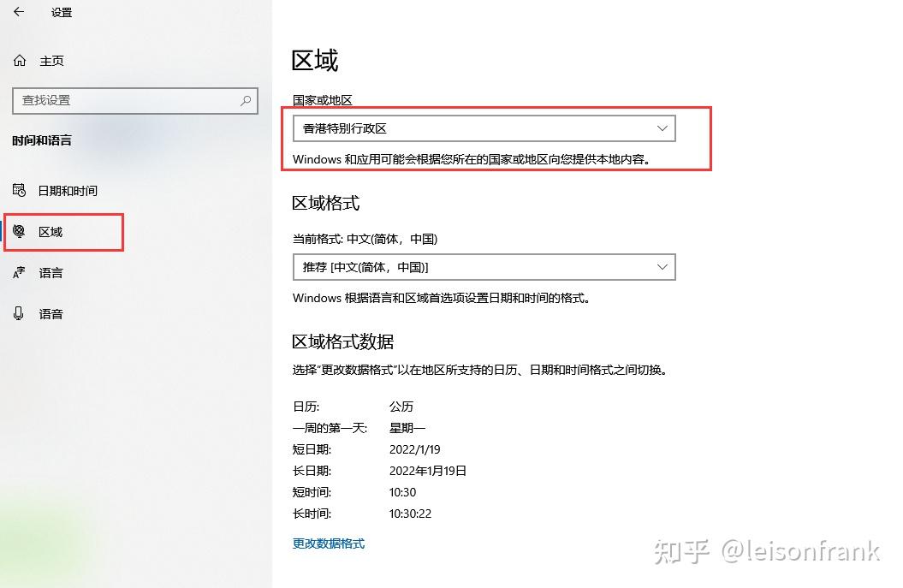This screenshot has height=588, width=903.
Task: Open the 国家或地区 dropdown
Action: 484,128
